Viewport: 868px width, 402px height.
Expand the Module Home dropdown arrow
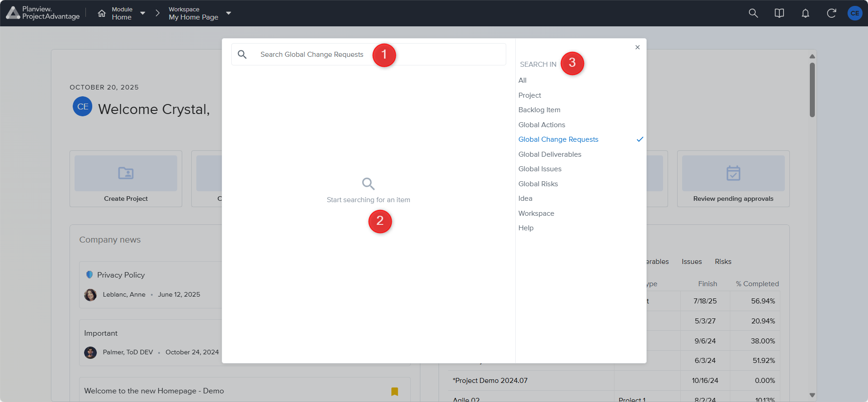pos(143,13)
